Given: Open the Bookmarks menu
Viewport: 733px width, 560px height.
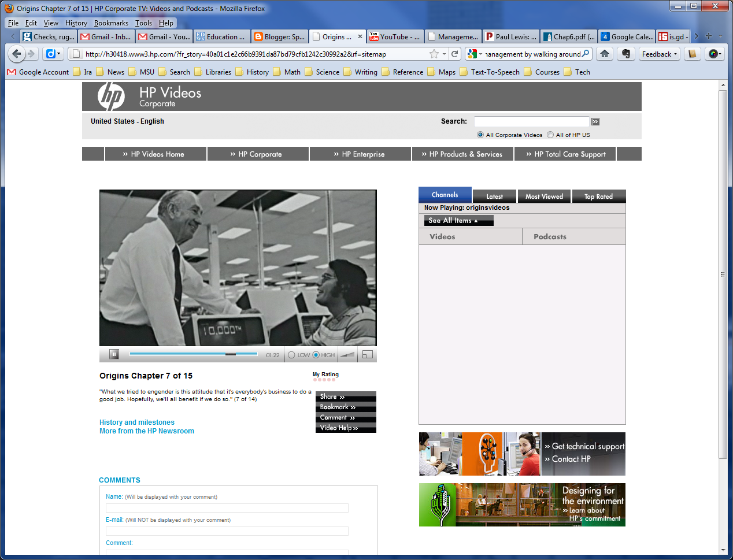Looking at the screenshot, I should pos(111,23).
